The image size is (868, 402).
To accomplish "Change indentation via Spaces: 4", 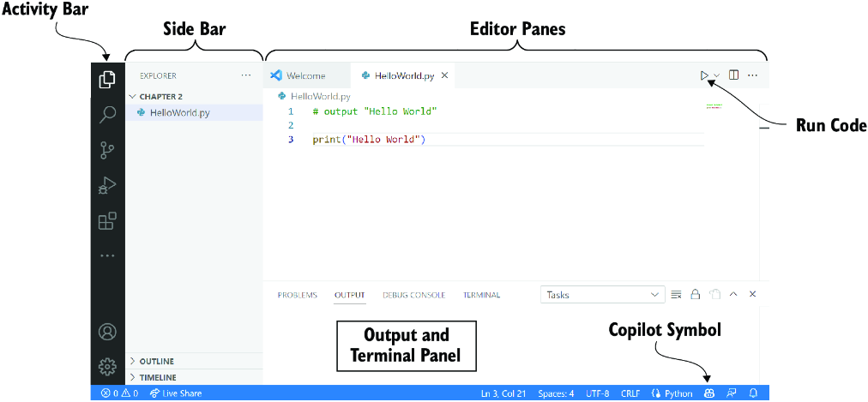I will click(x=556, y=393).
